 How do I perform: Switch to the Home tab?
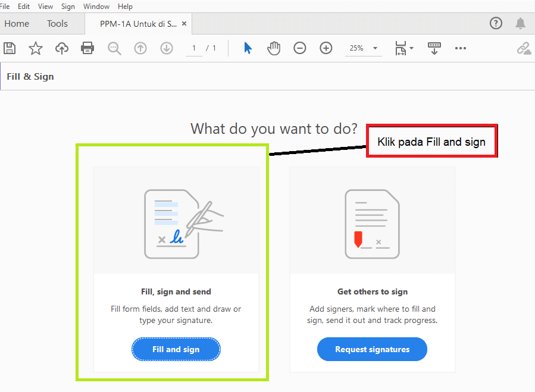click(17, 23)
